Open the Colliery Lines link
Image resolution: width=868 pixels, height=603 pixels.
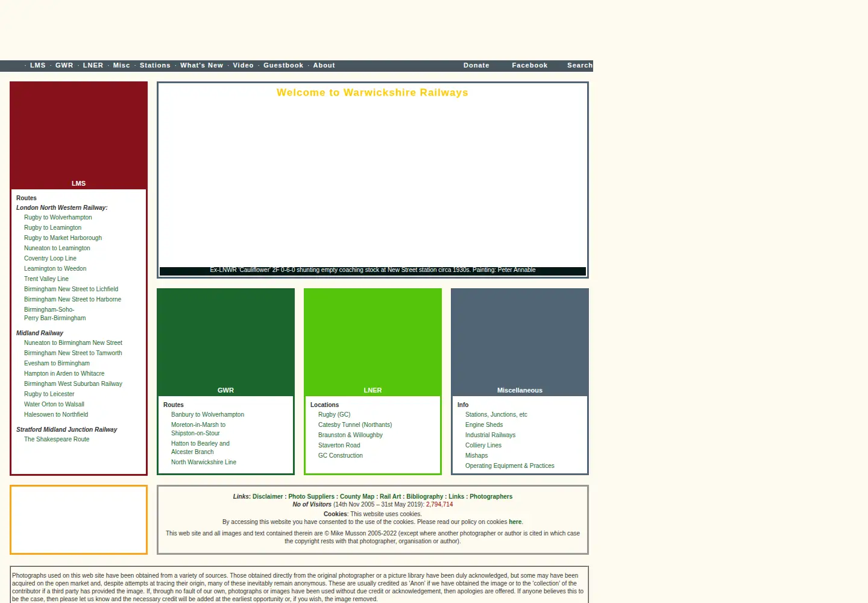point(483,446)
